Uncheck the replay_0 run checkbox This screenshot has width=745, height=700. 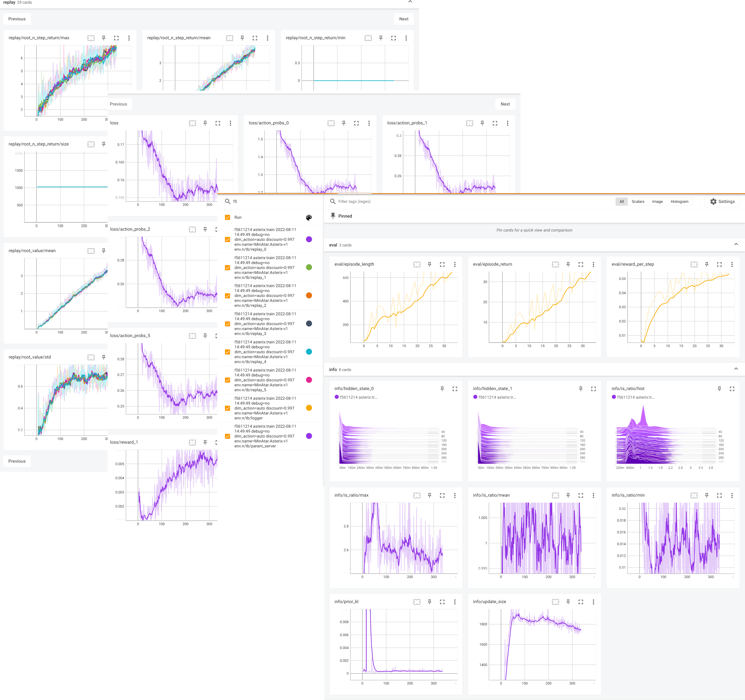227,239
